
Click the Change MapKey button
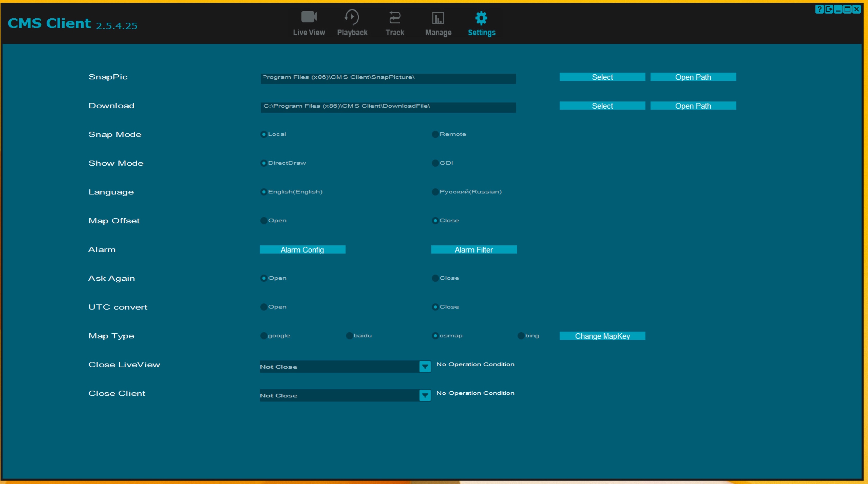pyautogui.click(x=602, y=336)
